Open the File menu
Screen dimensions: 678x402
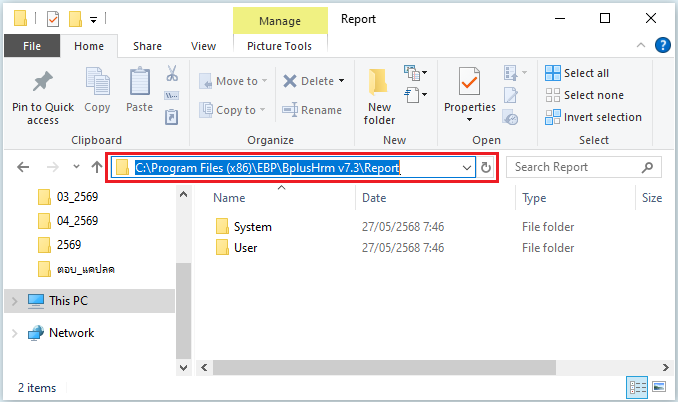point(32,46)
